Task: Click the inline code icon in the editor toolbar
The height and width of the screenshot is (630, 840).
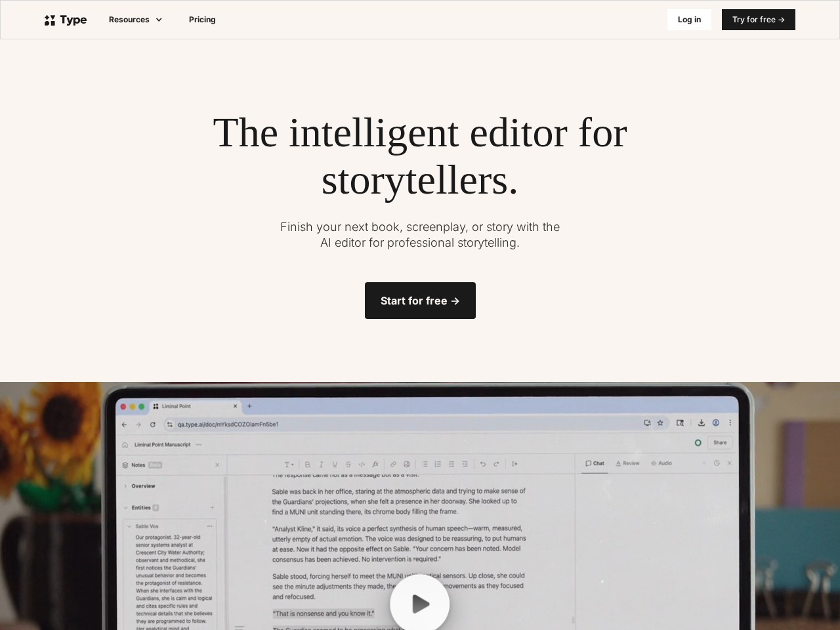Action: point(362,465)
